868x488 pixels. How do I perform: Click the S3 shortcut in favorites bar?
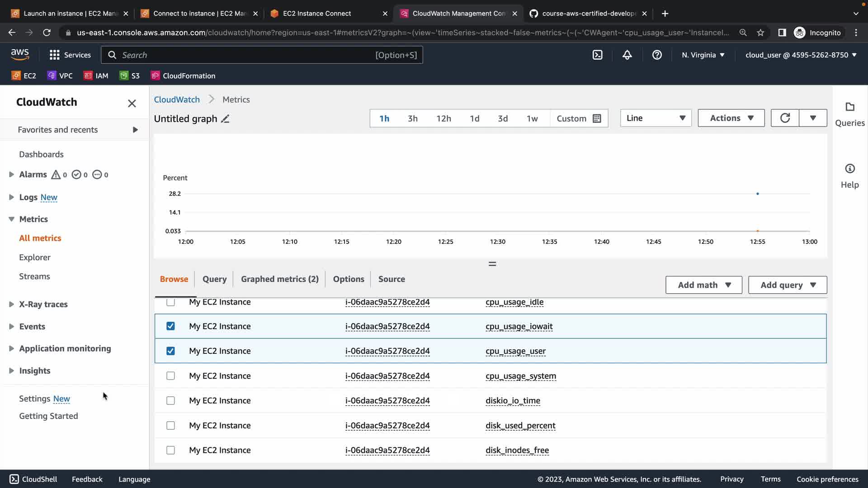(129, 75)
